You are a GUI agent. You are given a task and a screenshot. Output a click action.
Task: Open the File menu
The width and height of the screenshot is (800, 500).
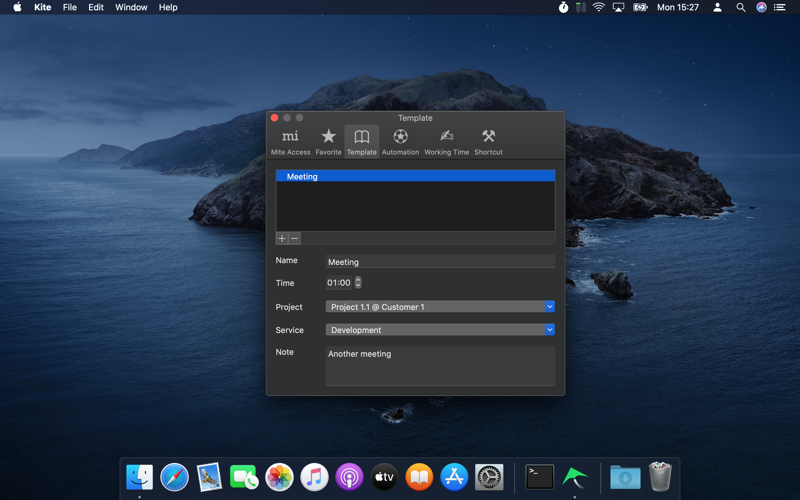pyautogui.click(x=69, y=7)
